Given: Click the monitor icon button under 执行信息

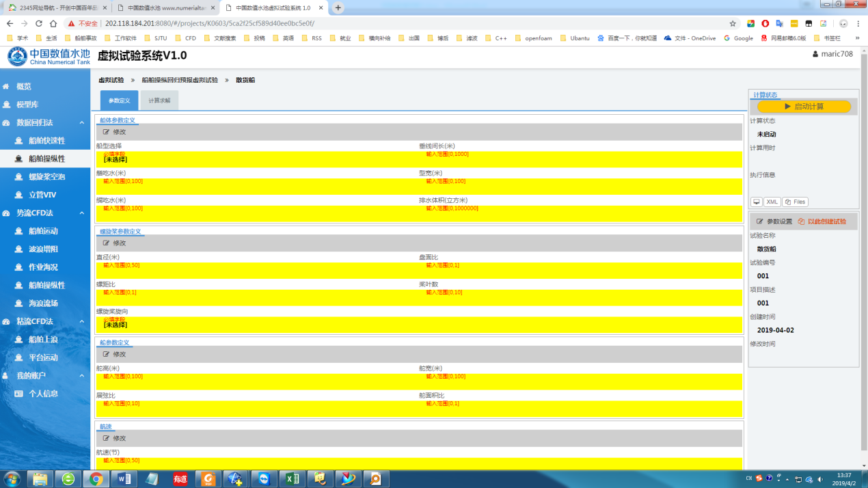Looking at the screenshot, I should tap(757, 202).
